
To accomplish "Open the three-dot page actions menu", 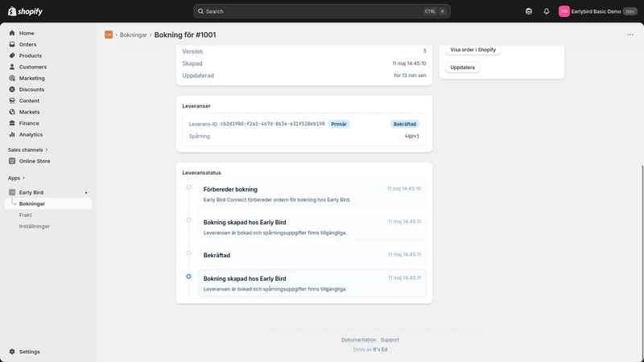I will coord(630,35).
